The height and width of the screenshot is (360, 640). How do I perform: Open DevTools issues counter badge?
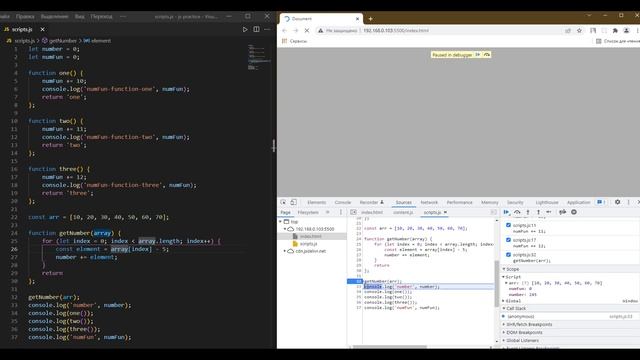pyautogui.click(x=601, y=202)
